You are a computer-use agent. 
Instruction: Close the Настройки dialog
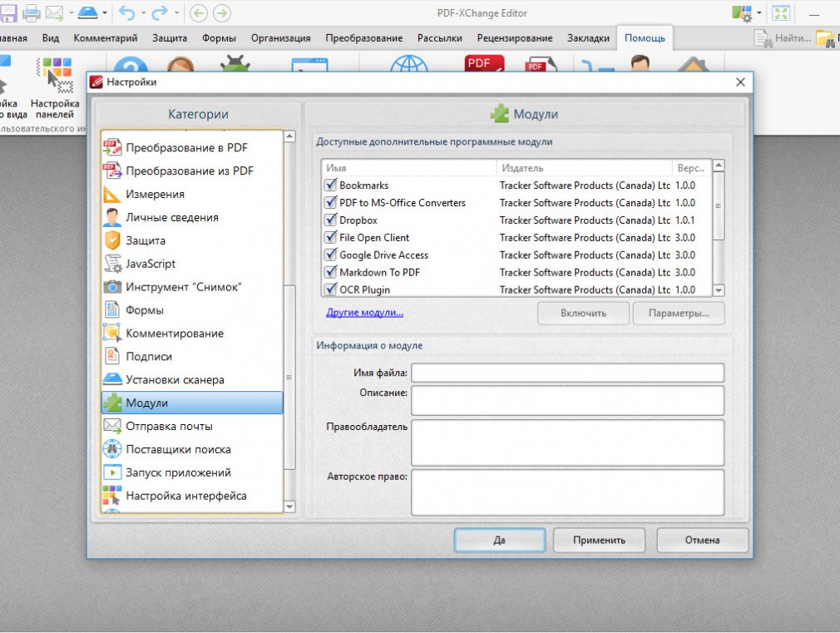coord(740,82)
